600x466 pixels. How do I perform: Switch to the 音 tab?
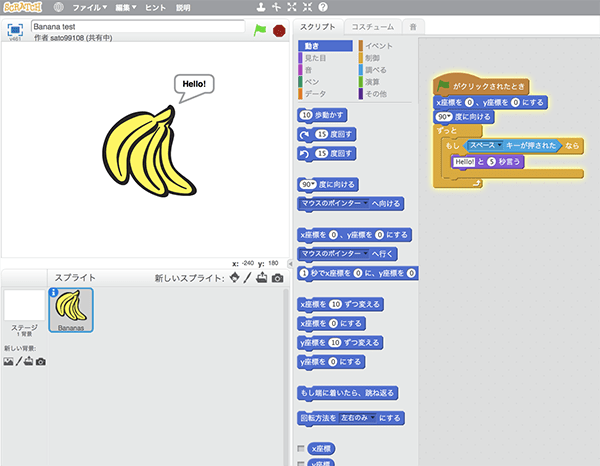coord(413,27)
